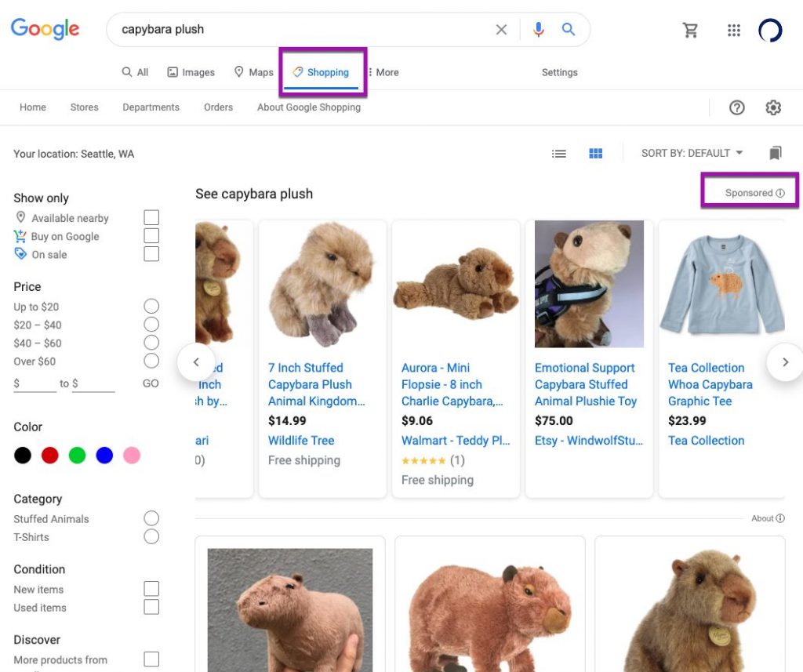Screen dimensions: 803x672
Task: Open Emotional Support Capybara Stuffed Animal listing
Action: (x=586, y=384)
